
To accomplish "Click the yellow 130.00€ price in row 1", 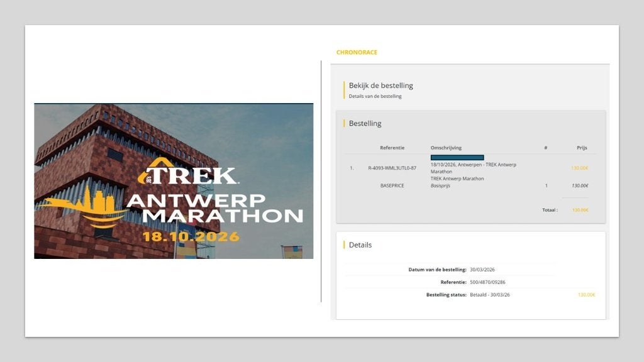I will (579, 168).
